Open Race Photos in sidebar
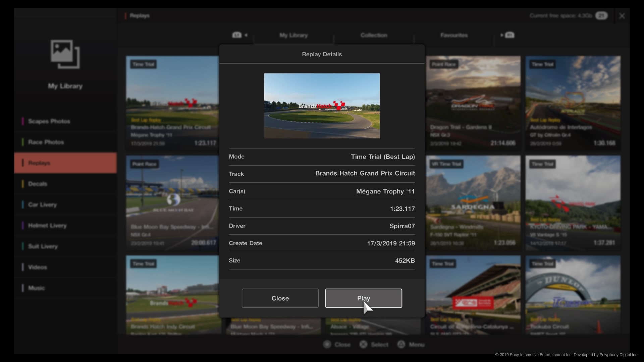The height and width of the screenshot is (362, 644). [46, 141]
